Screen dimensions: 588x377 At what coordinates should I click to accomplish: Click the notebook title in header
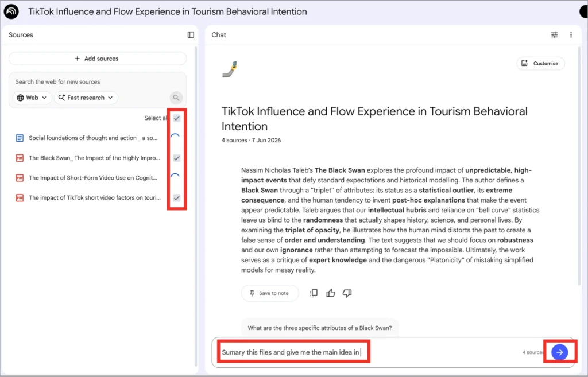point(167,11)
